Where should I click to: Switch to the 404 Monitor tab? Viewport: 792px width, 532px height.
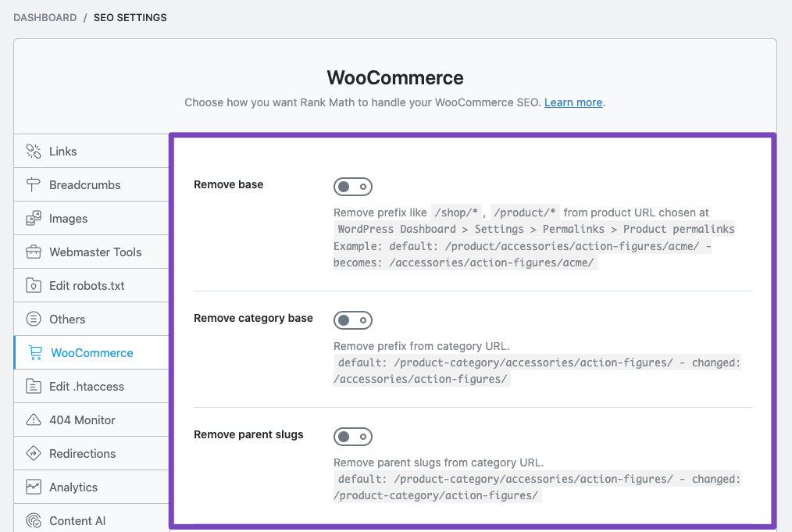pyautogui.click(x=91, y=420)
